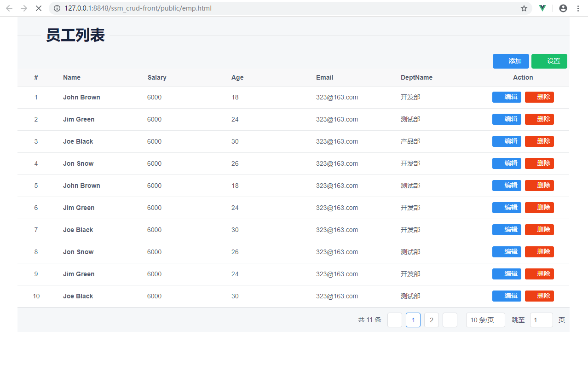The width and height of the screenshot is (588, 372).
Task: Click the browser forward arrow
Action: 24,8
